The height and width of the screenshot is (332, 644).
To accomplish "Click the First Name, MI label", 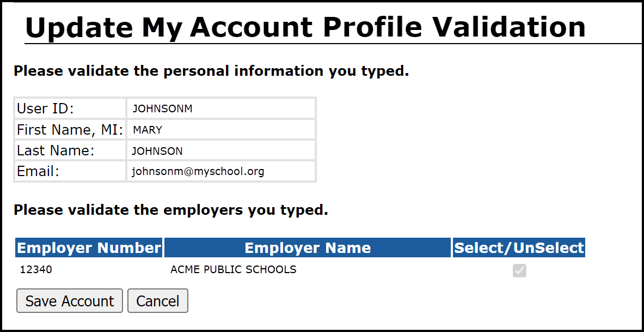I will pyautogui.click(x=70, y=130).
